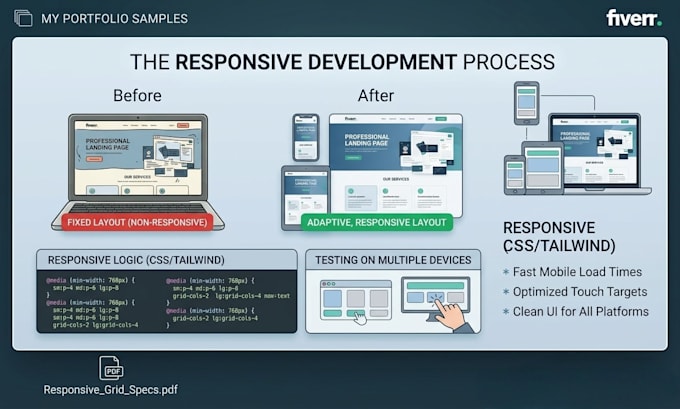680x409 pixels.
Task: Click the MY PORTFOLIO SAMPLES heading
Action: click(x=114, y=19)
